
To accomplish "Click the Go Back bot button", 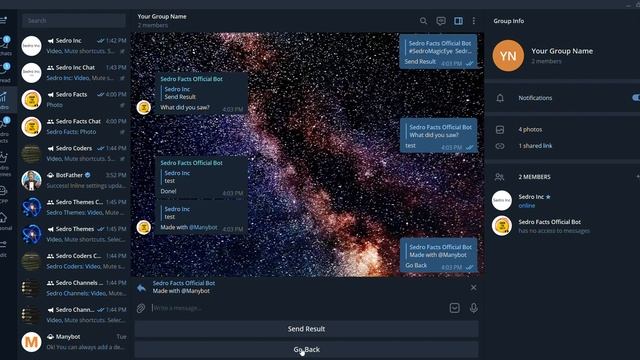I will (x=307, y=349).
